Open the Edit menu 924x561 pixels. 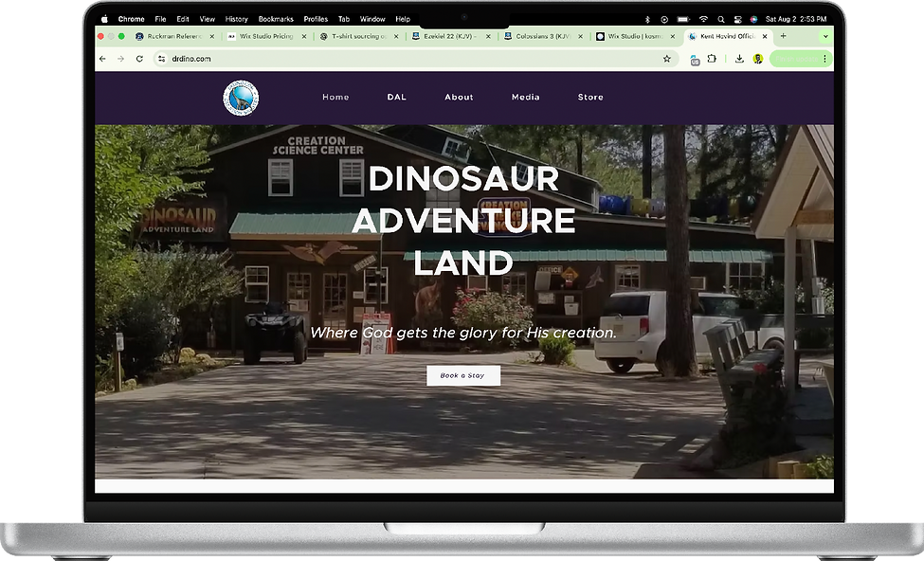(183, 19)
